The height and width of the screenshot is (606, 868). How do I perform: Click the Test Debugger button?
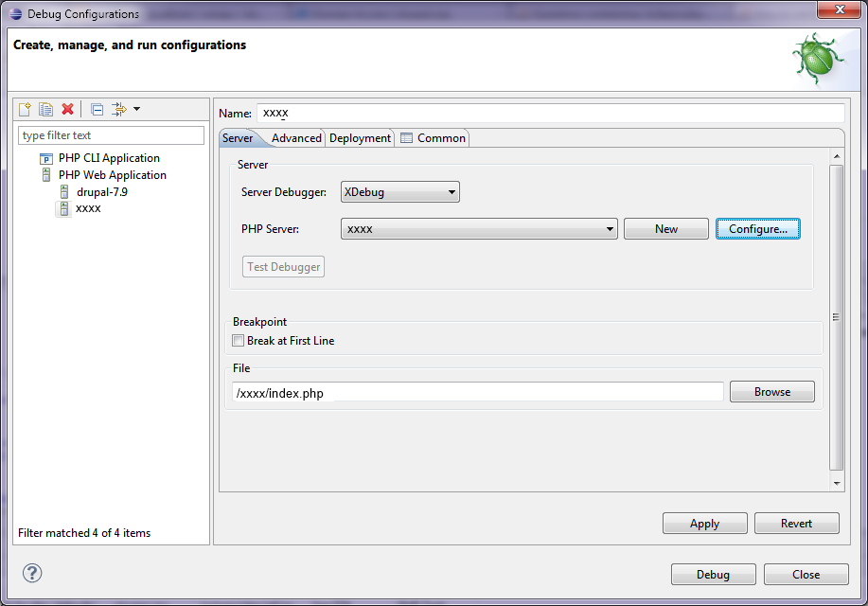click(x=283, y=266)
